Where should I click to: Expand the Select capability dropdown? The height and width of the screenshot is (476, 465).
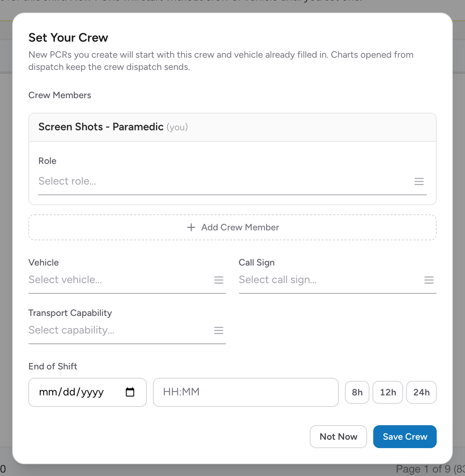[x=127, y=330]
